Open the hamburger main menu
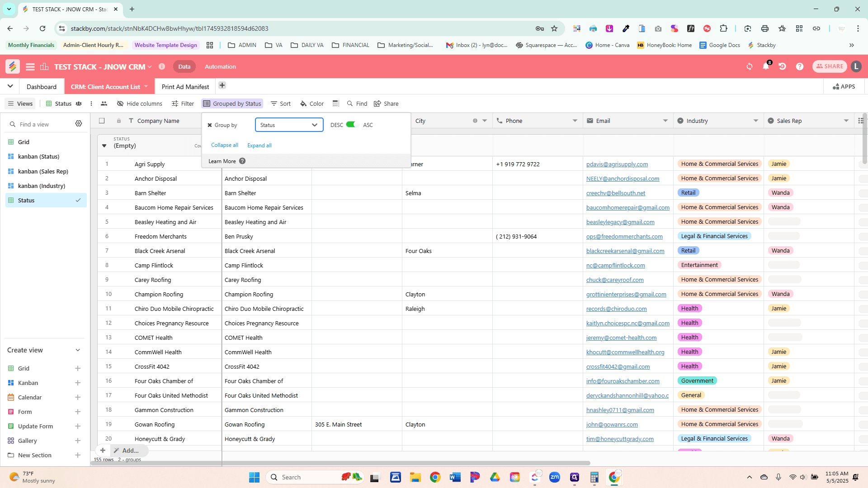This screenshot has height=488, width=868. [x=30, y=67]
